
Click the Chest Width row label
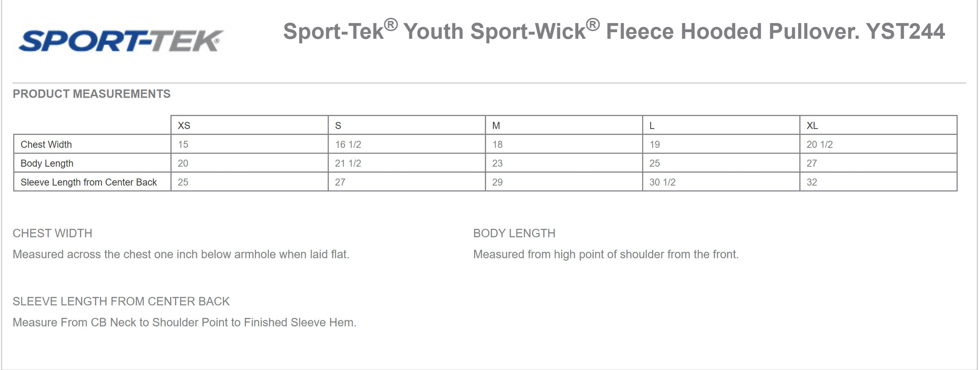tap(46, 144)
